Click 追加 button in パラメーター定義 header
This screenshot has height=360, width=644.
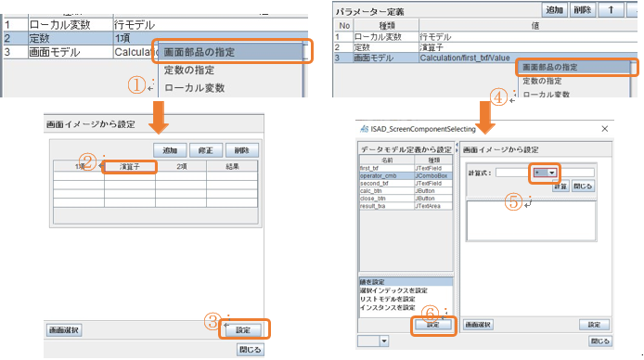point(555,10)
